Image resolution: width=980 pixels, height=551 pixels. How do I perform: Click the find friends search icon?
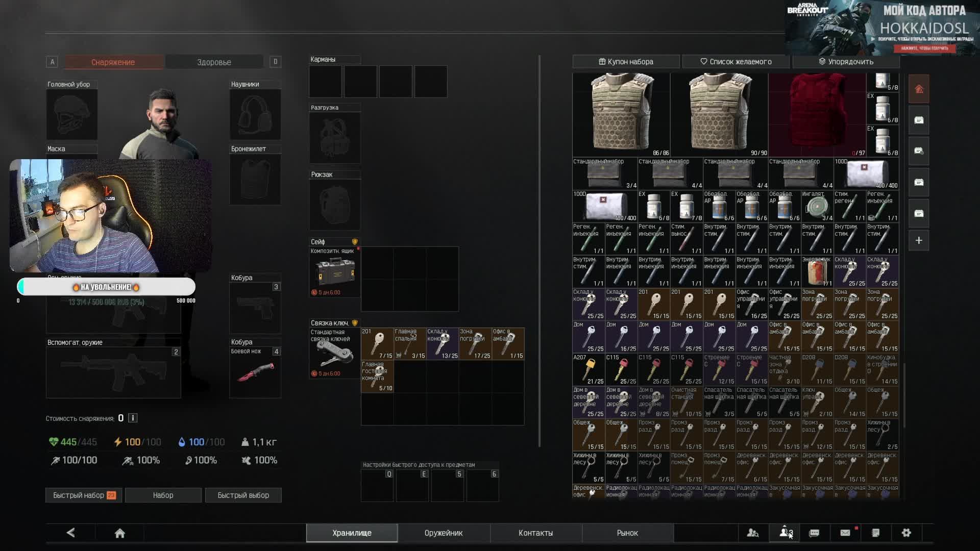pyautogui.click(x=752, y=533)
